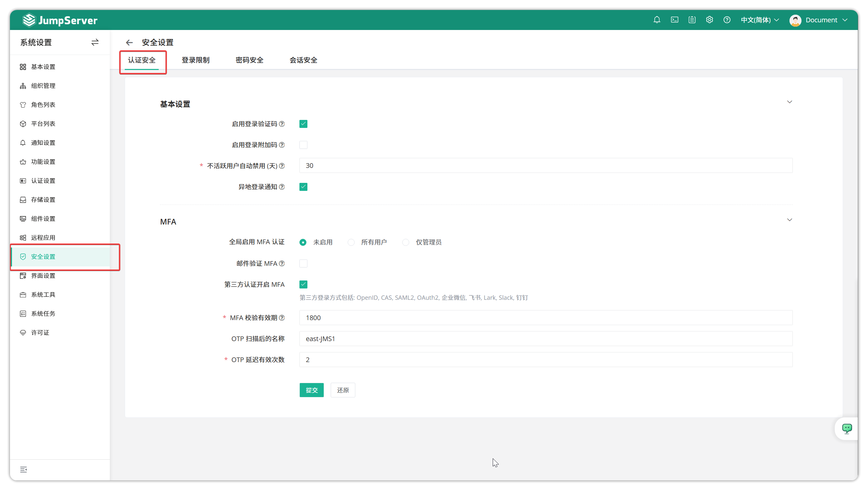The image size is (868, 487).
Task: Select 仅管理员 for MFA 认证
Action: (x=405, y=242)
